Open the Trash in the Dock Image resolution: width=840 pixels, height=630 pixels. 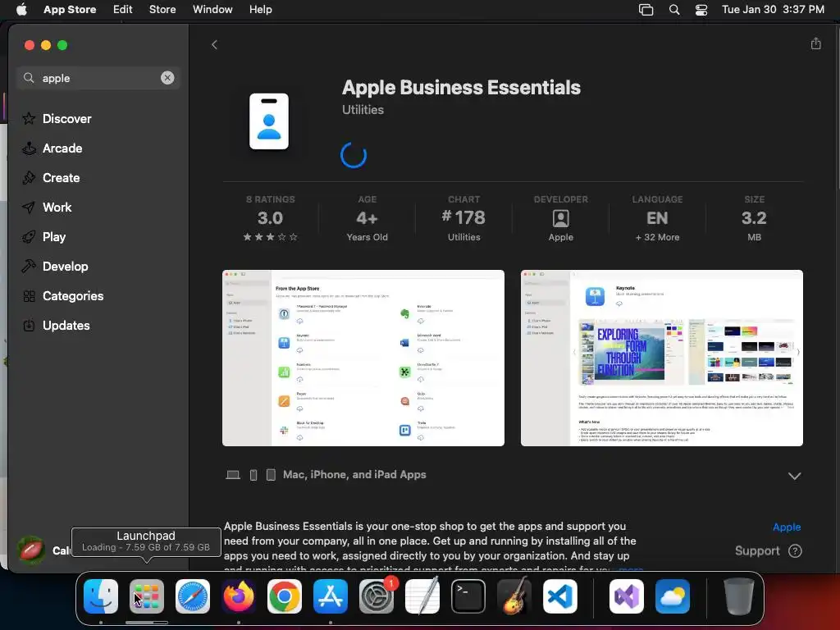tap(739, 596)
